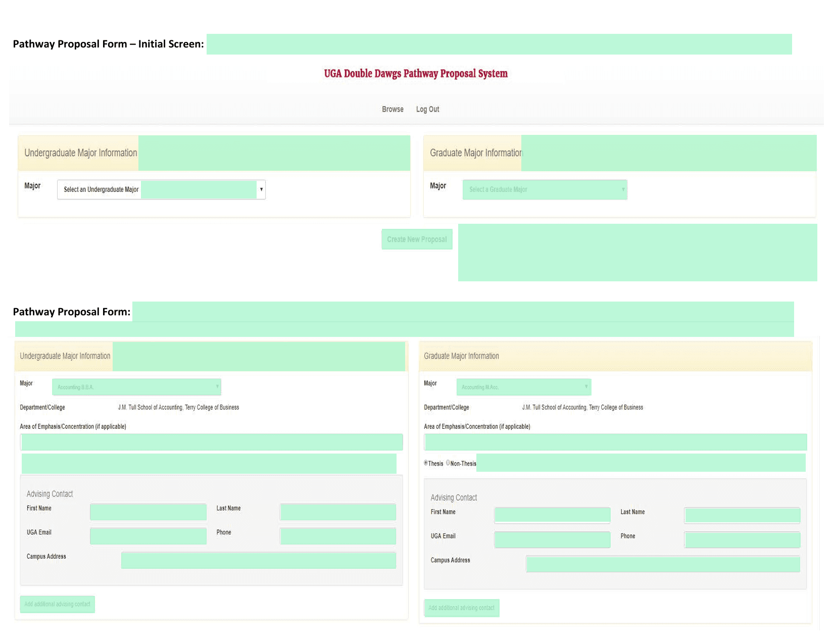The height and width of the screenshot is (644, 833).
Task: Click the Graduate advising Phone field
Action: 742,539
